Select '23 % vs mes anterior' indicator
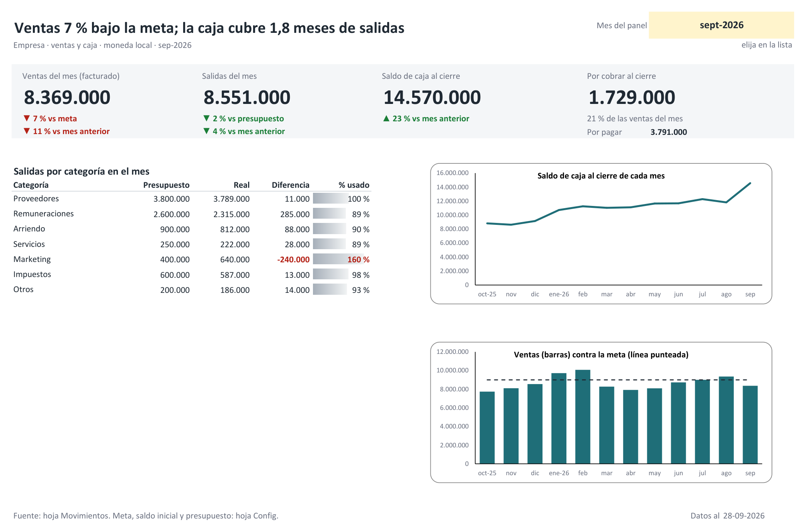 click(426, 119)
